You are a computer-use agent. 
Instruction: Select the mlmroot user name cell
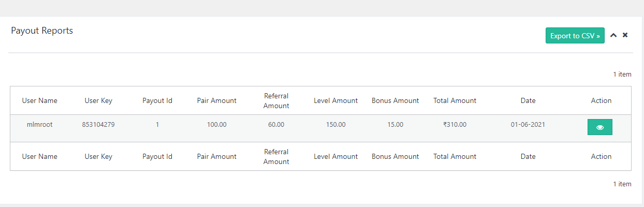coord(39,125)
